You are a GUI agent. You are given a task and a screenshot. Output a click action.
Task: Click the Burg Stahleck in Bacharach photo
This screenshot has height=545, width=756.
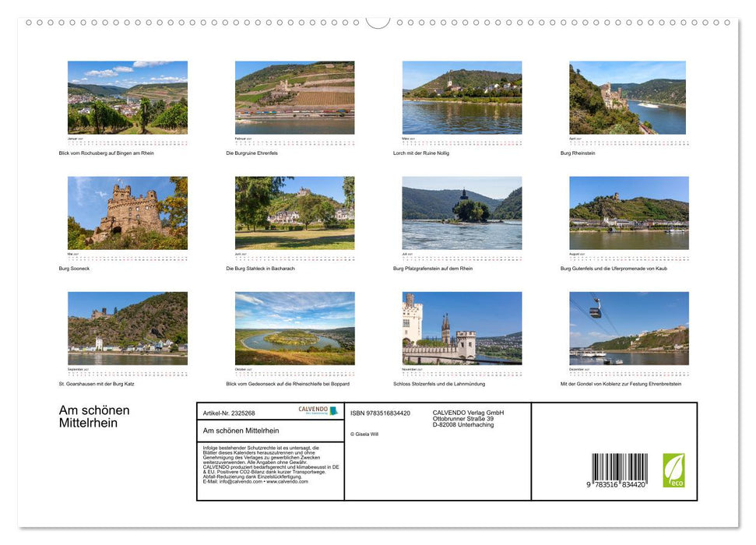pyautogui.click(x=294, y=213)
